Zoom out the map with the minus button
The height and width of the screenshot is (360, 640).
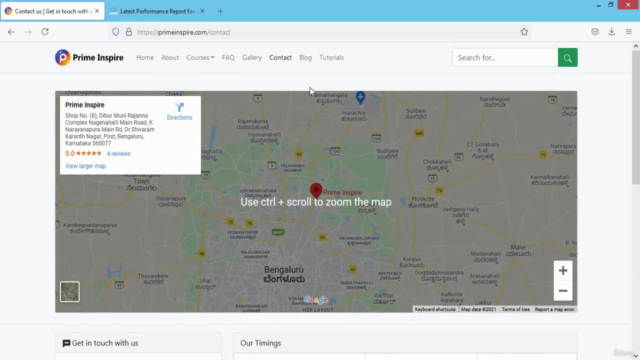click(563, 291)
